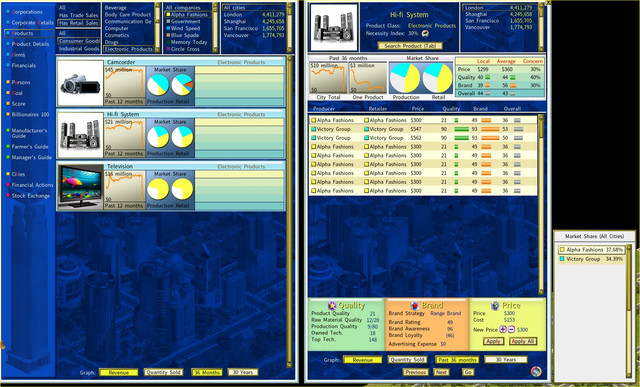
Task: Toggle 36 Months graph period, left window
Action: click(207, 372)
